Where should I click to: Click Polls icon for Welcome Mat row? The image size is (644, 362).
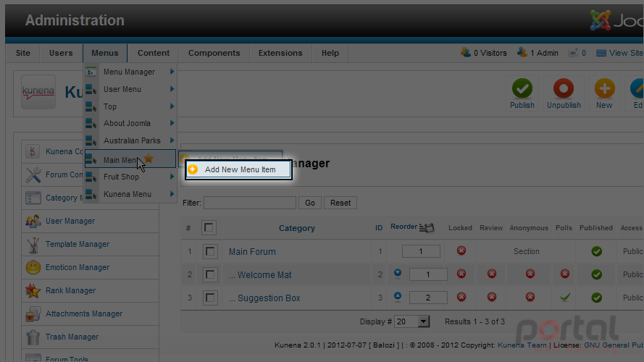565,274
